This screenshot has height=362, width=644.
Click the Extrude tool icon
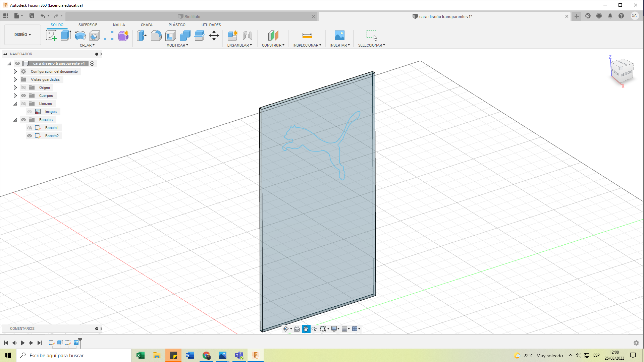pyautogui.click(x=66, y=35)
